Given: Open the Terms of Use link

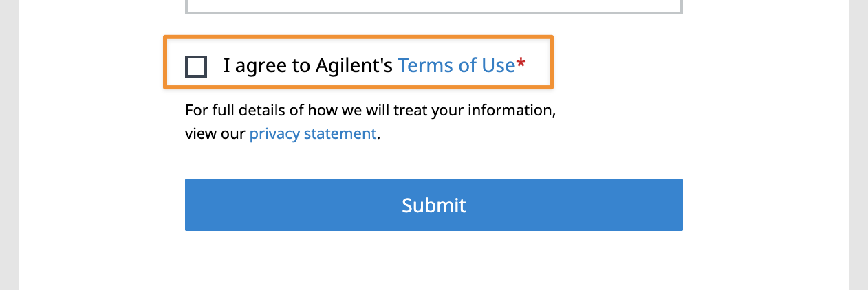Looking at the screenshot, I should pyautogui.click(x=456, y=66).
